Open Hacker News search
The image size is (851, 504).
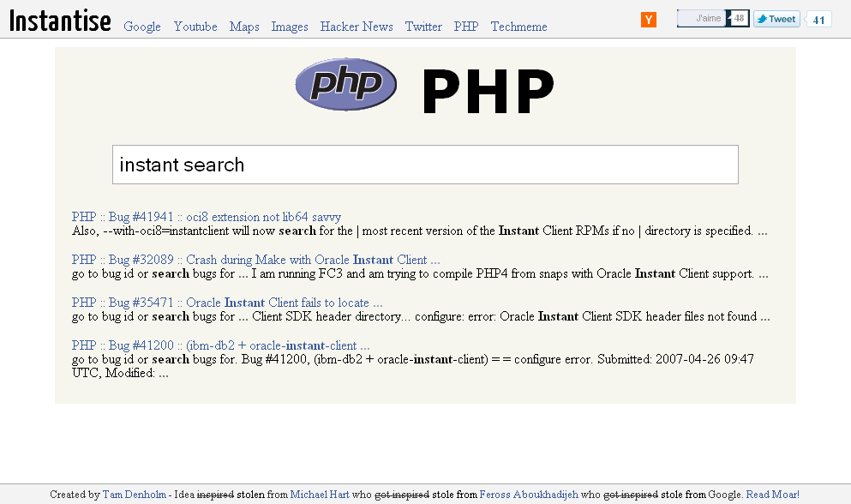[357, 27]
